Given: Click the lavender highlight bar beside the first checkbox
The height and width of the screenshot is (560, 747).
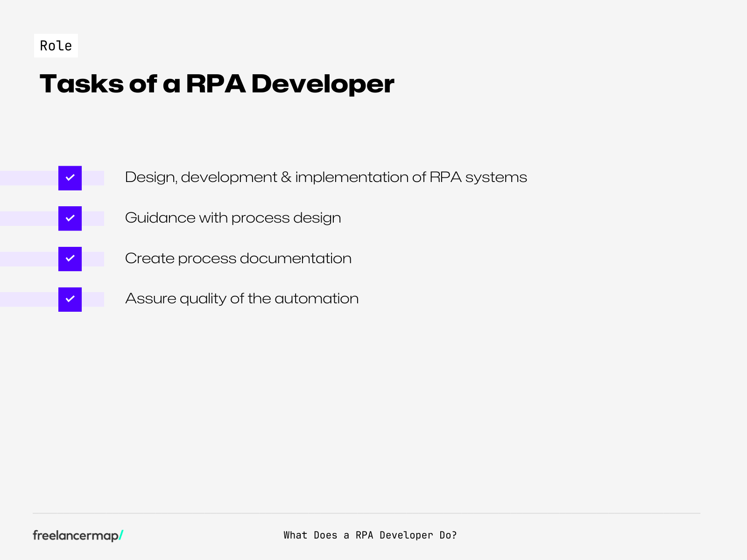Looking at the screenshot, I should (x=28, y=178).
